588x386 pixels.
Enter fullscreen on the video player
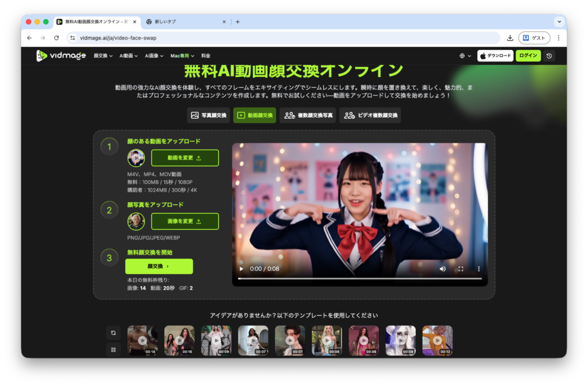click(461, 268)
